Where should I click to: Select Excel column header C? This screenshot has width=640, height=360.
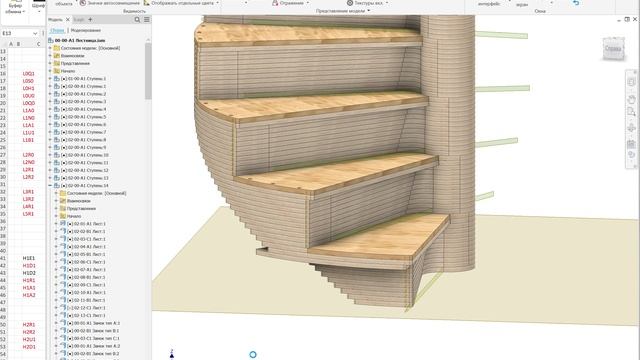(38, 44)
